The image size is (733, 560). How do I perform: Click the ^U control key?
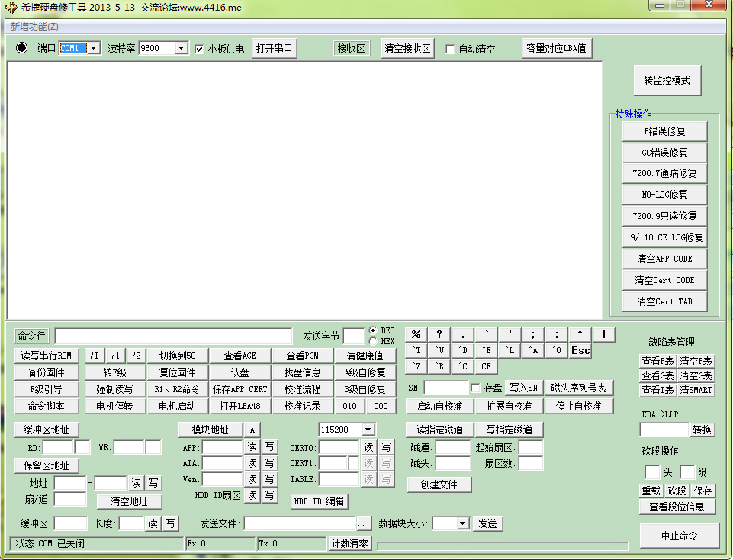coord(439,351)
